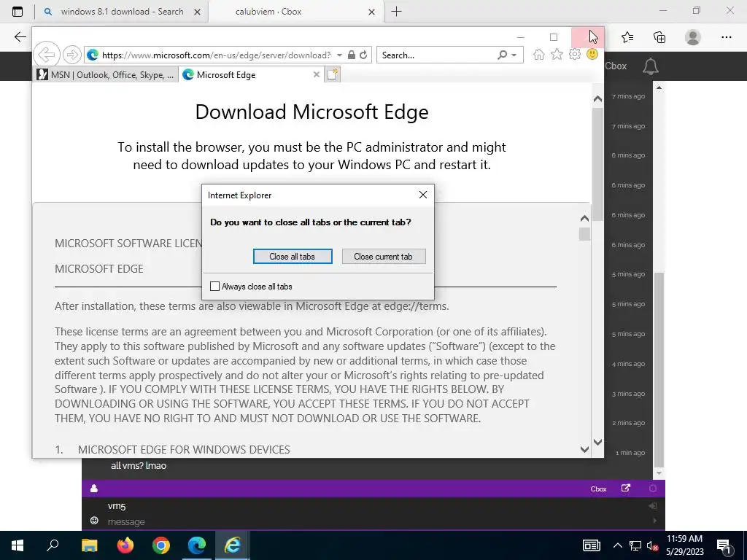Switch to Internet Explorer on taskbar
Image resolution: width=747 pixels, height=560 pixels.
coord(233,545)
